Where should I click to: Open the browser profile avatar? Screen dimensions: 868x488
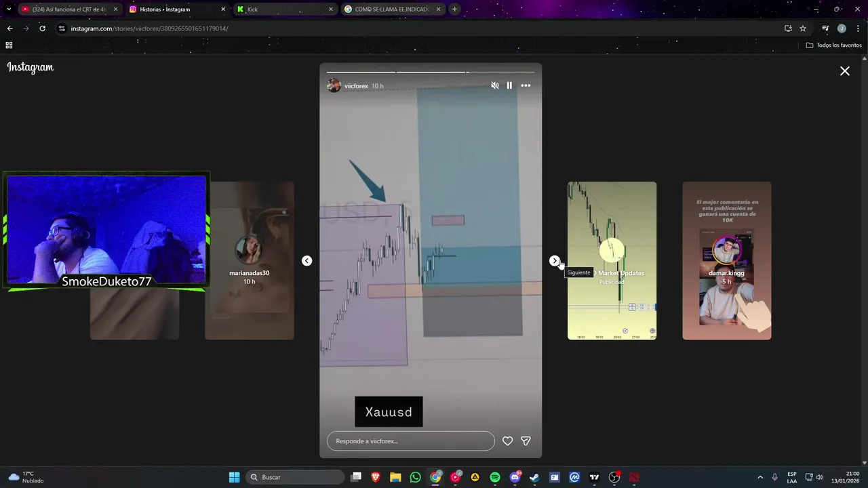coord(842,28)
